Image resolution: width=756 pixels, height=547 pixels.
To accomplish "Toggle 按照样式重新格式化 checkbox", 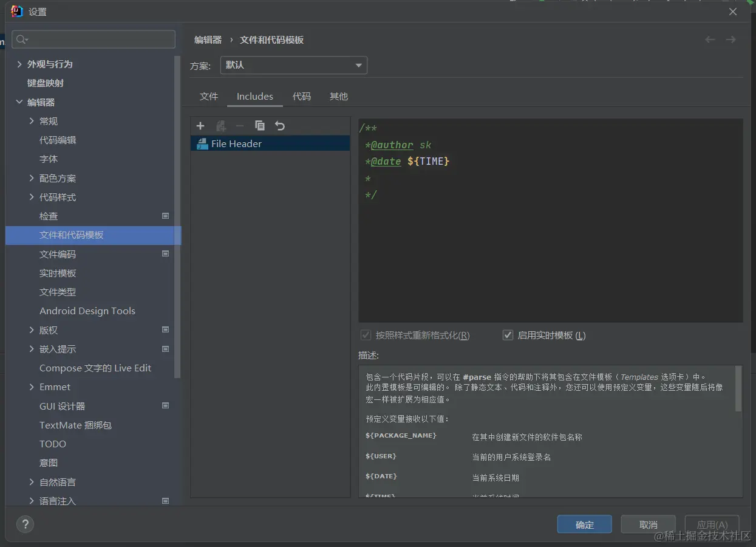I will [366, 335].
